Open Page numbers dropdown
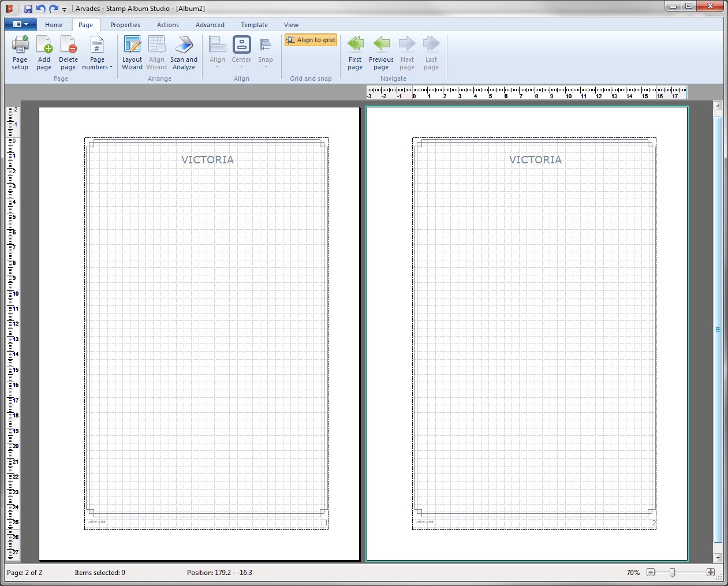Screen dimensions: 728x586 (x=97, y=53)
